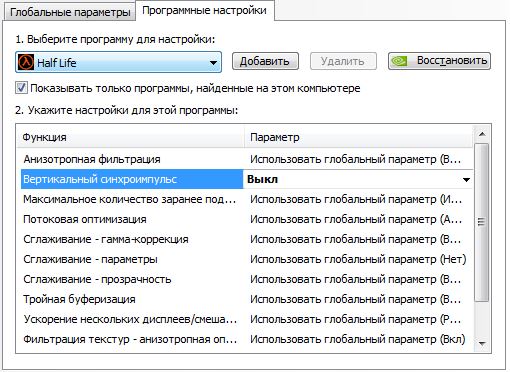Click the settings list scroll-up arrow

(482, 134)
